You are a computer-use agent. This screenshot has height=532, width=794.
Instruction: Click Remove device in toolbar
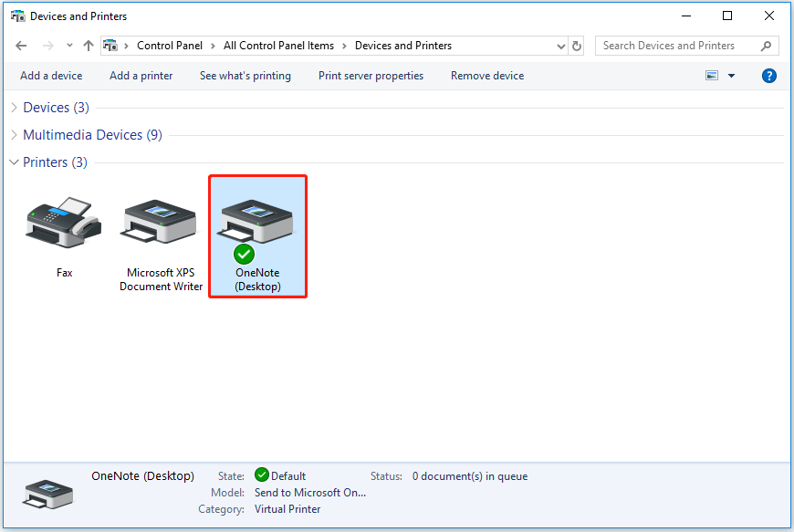(x=487, y=76)
